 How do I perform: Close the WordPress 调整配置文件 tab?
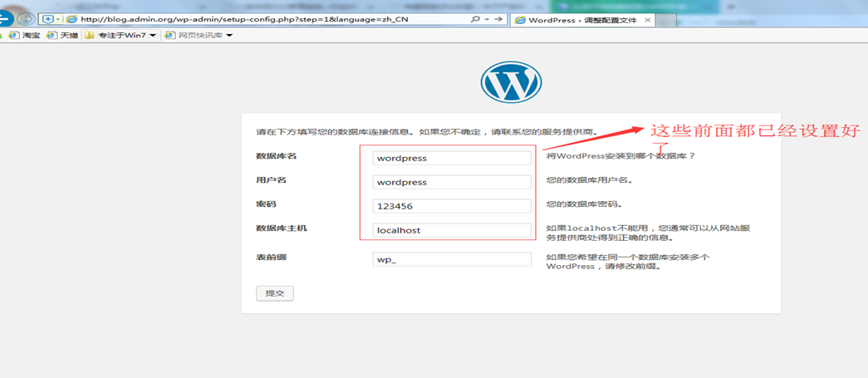tap(647, 20)
